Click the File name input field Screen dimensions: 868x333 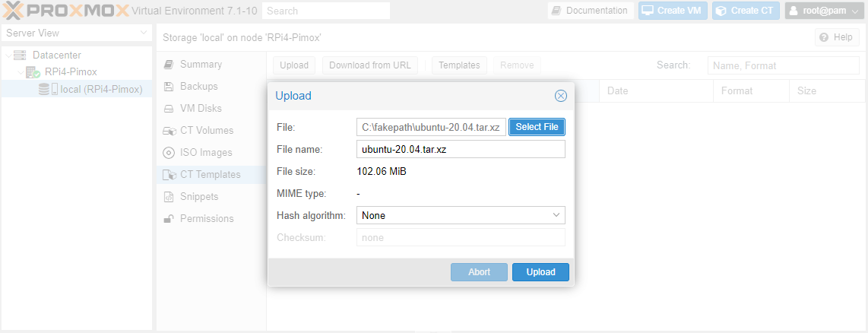461,149
